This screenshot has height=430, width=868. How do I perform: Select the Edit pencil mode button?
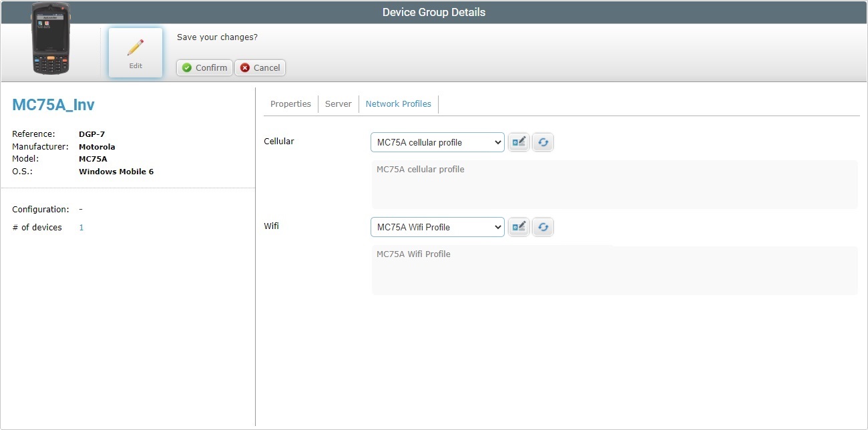[x=135, y=51]
